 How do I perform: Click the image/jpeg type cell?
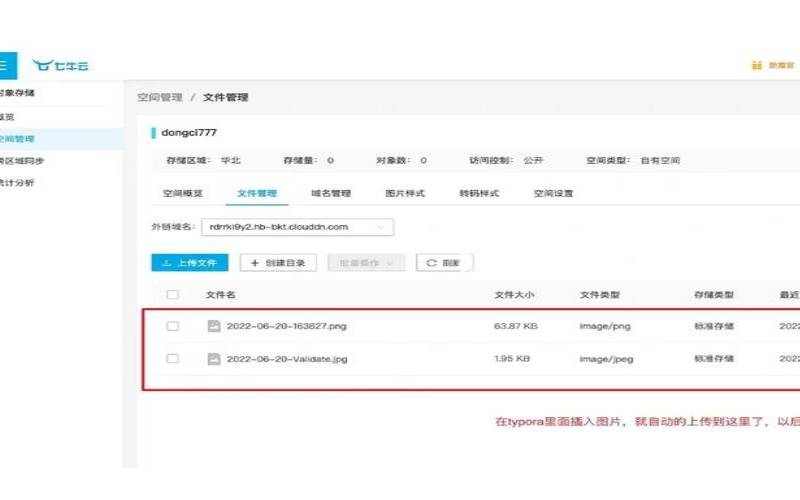click(x=606, y=359)
